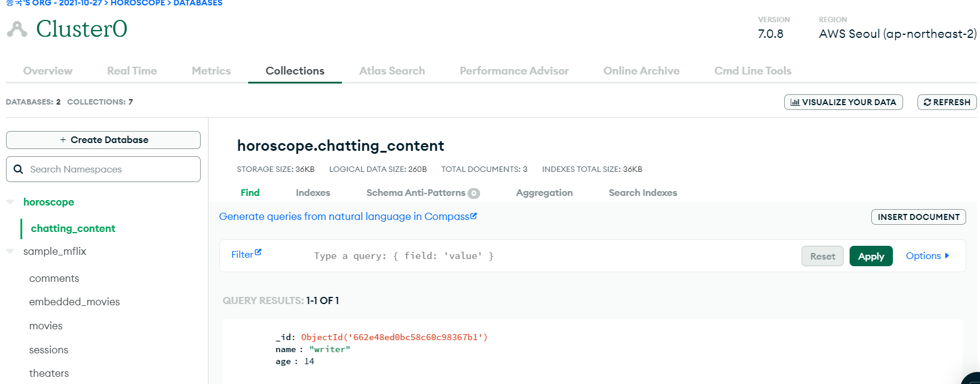Viewport: 980px width, 384px height.
Task: Click the Insert Document button
Action: click(x=918, y=217)
